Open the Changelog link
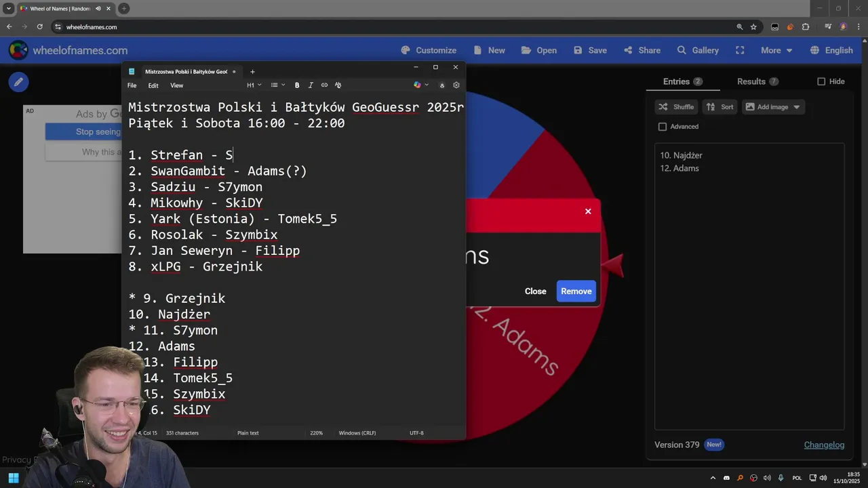The image size is (868, 488). [824, 445]
